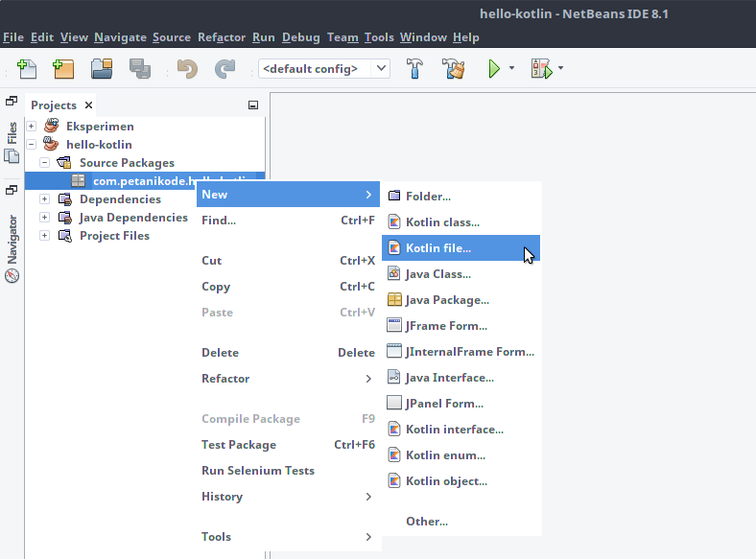This screenshot has height=559, width=756.
Task: Click the Profile Project toolbar icon
Action: click(x=541, y=68)
